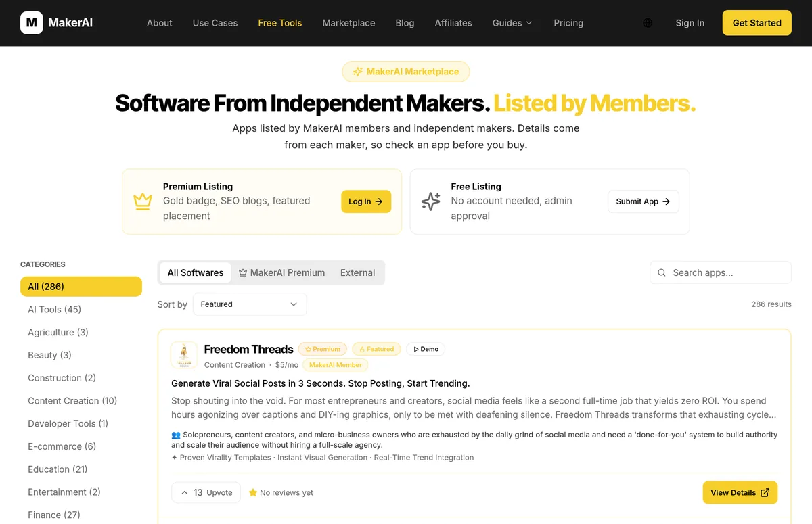Click the "286 results" count text
Screen dimensions: 812x524
click(x=771, y=304)
